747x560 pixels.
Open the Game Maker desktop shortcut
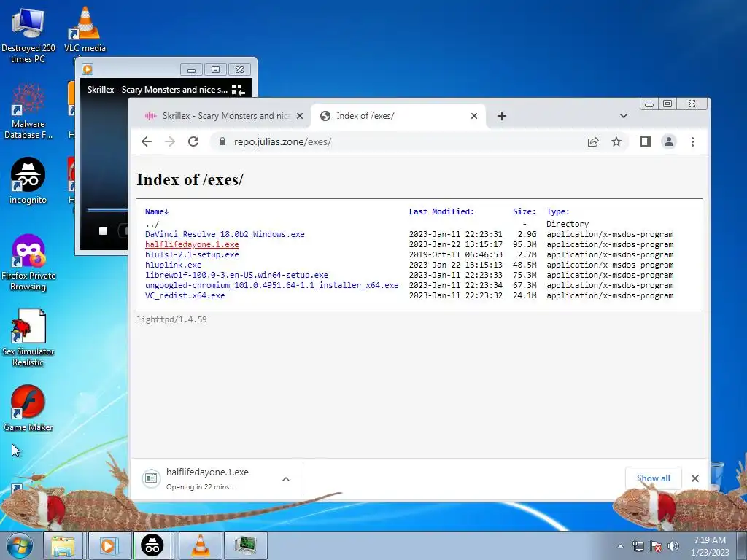28,408
